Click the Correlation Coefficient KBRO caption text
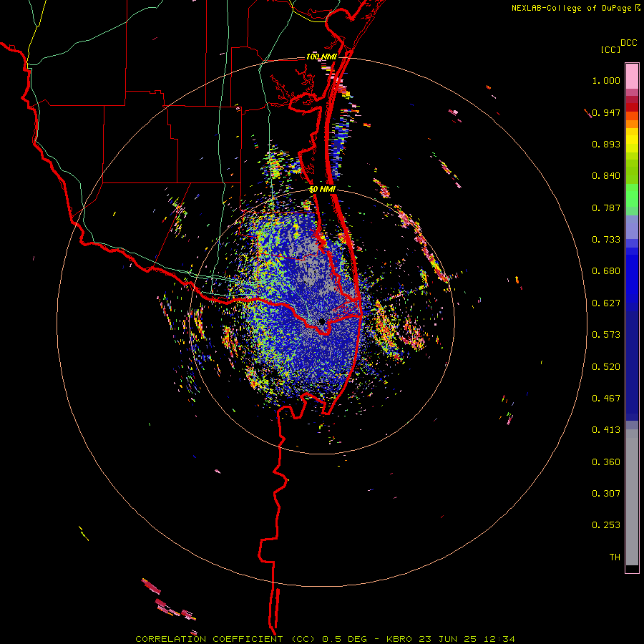 coord(325,639)
